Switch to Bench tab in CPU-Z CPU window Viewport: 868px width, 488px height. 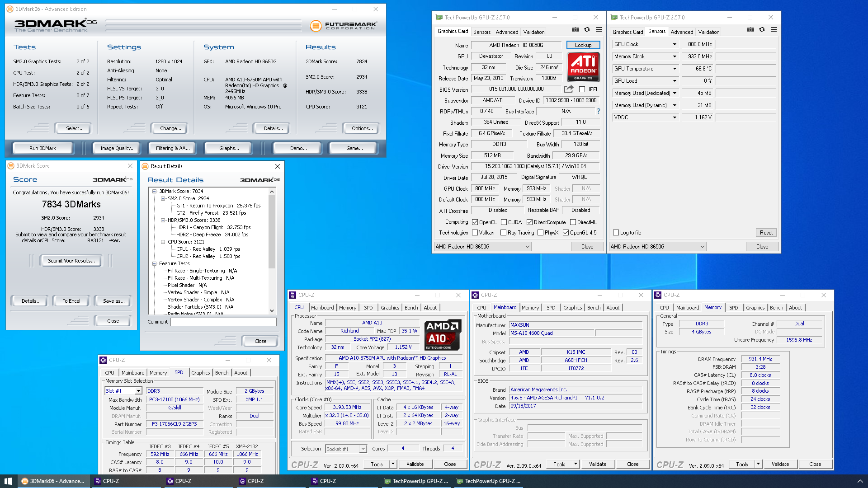click(x=411, y=308)
